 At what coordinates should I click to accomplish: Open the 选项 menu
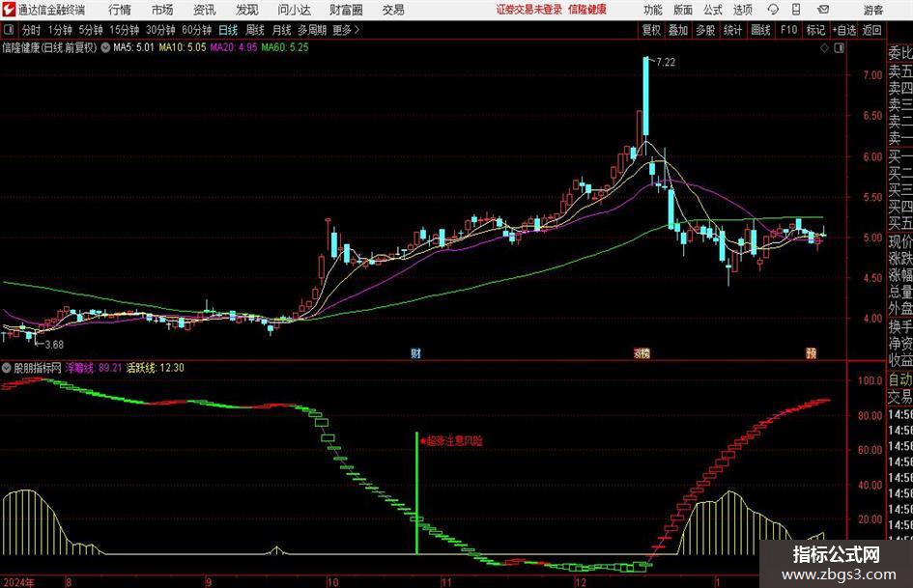[742, 10]
